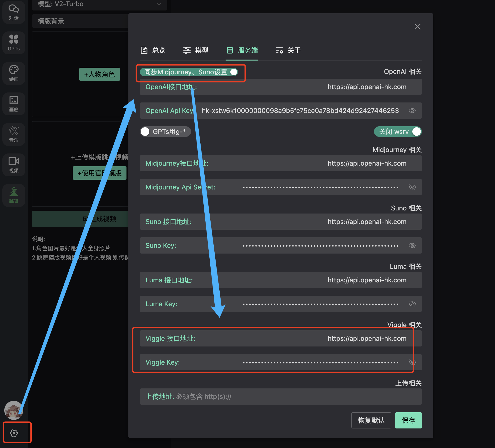Image resolution: width=495 pixels, height=448 pixels.
Task: Switch to the 总览 tab
Action: tap(153, 50)
